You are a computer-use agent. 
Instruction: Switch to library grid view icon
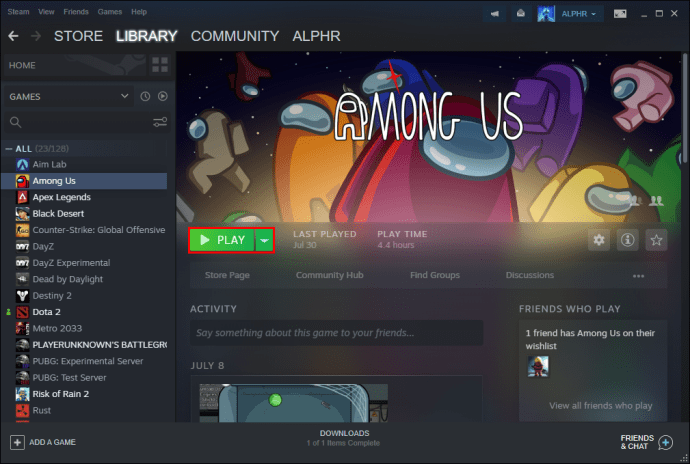[160, 65]
